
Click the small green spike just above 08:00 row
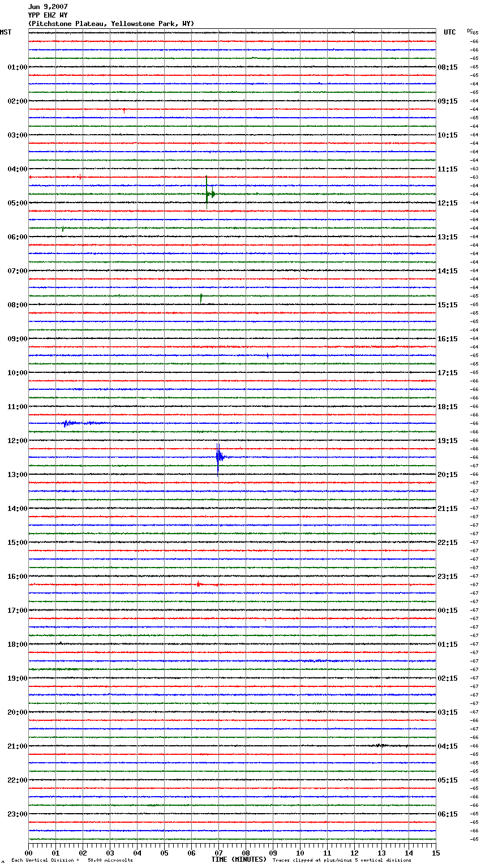click(x=201, y=299)
